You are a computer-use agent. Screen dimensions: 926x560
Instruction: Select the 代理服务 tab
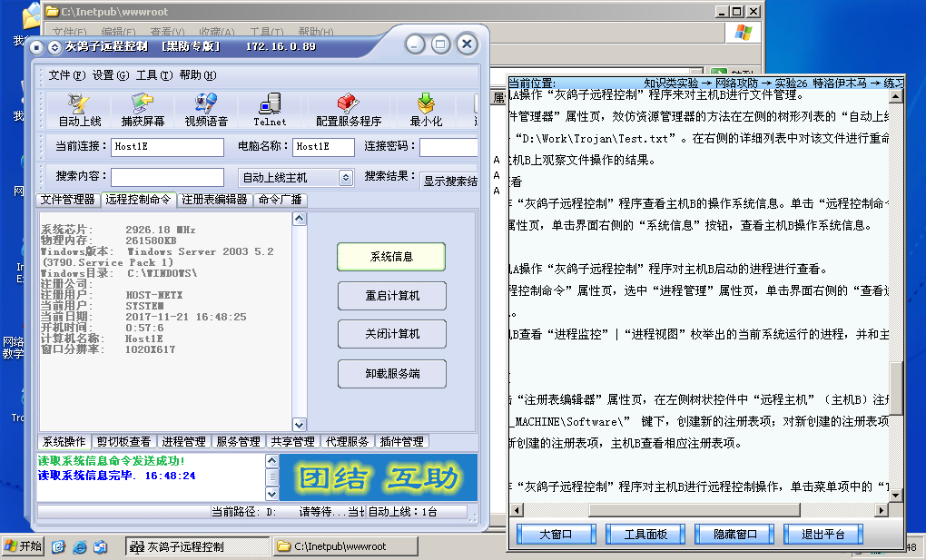pos(347,441)
